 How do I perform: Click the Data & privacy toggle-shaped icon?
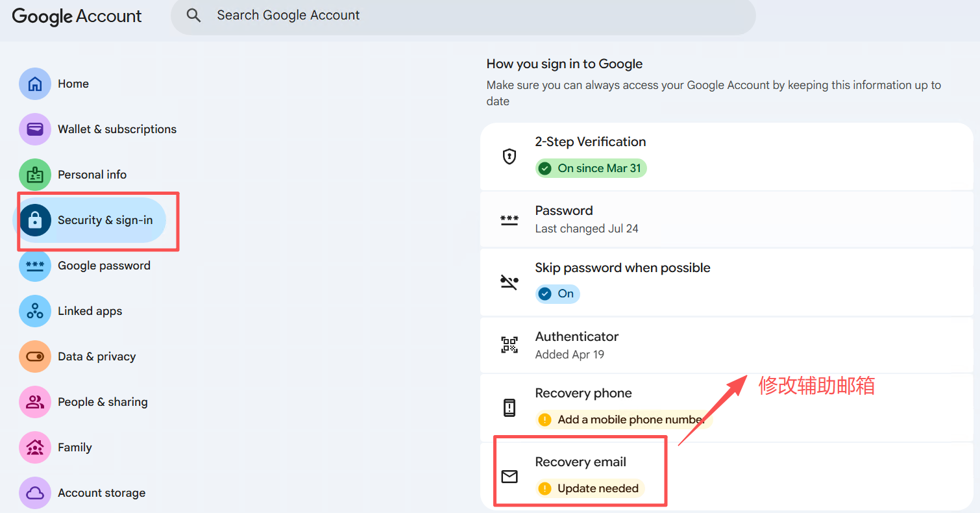[35, 357]
